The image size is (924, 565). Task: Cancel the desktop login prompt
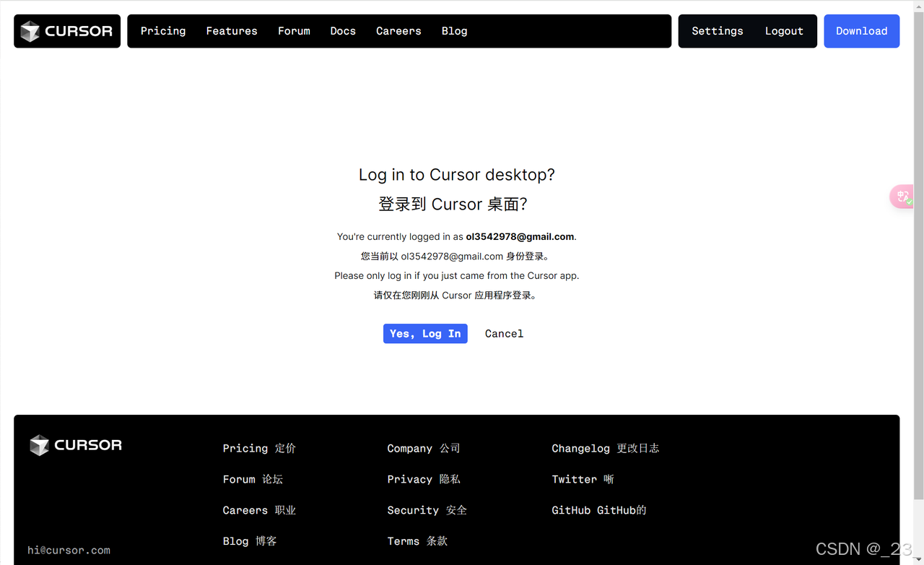click(504, 334)
